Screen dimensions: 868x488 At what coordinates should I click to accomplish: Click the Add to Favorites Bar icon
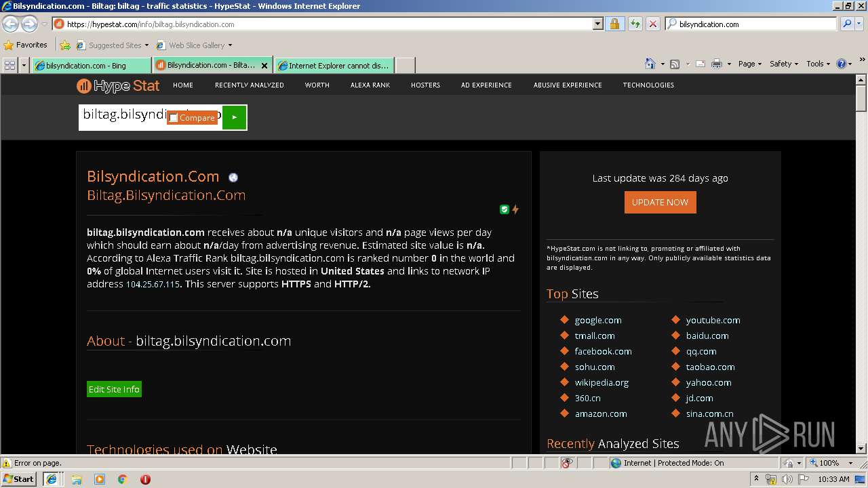pyautogui.click(x=65, y=45)
